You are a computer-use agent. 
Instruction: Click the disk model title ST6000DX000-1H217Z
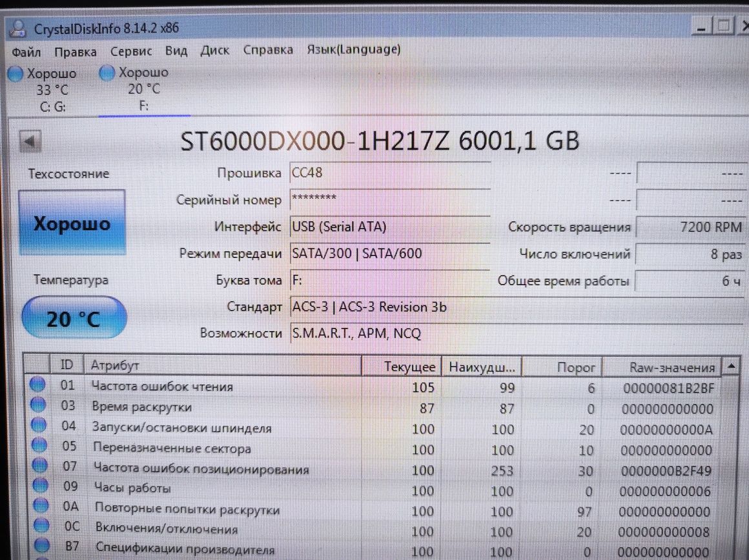(315, 141)
